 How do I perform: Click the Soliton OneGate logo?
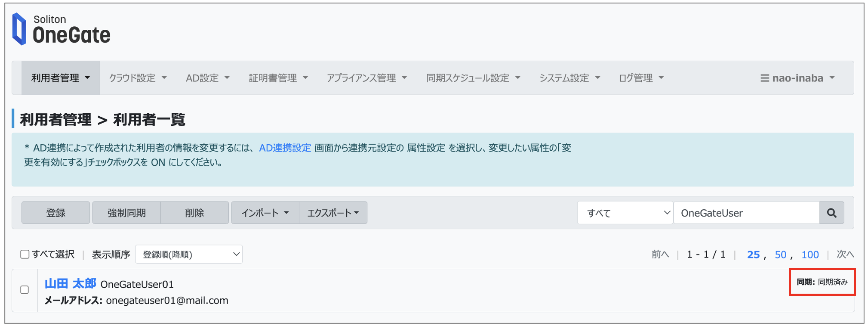click(x=61, y=29)
